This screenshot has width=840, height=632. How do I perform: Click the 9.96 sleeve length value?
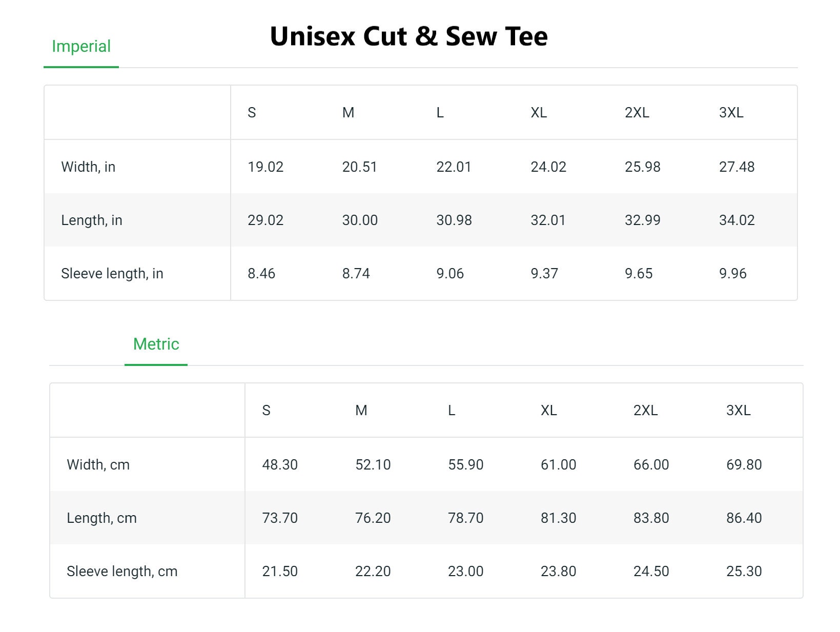(x=732, y=274)
